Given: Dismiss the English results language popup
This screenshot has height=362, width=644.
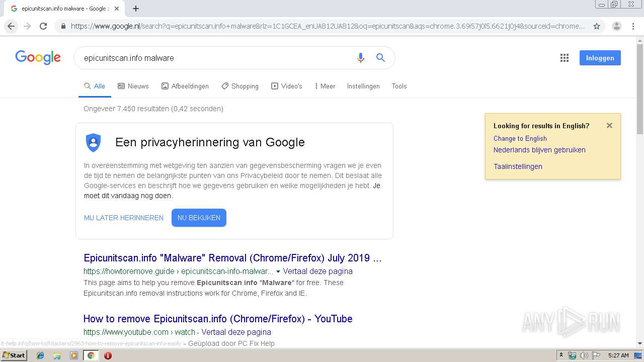Looking at the screenshot, I should point(609,126).
